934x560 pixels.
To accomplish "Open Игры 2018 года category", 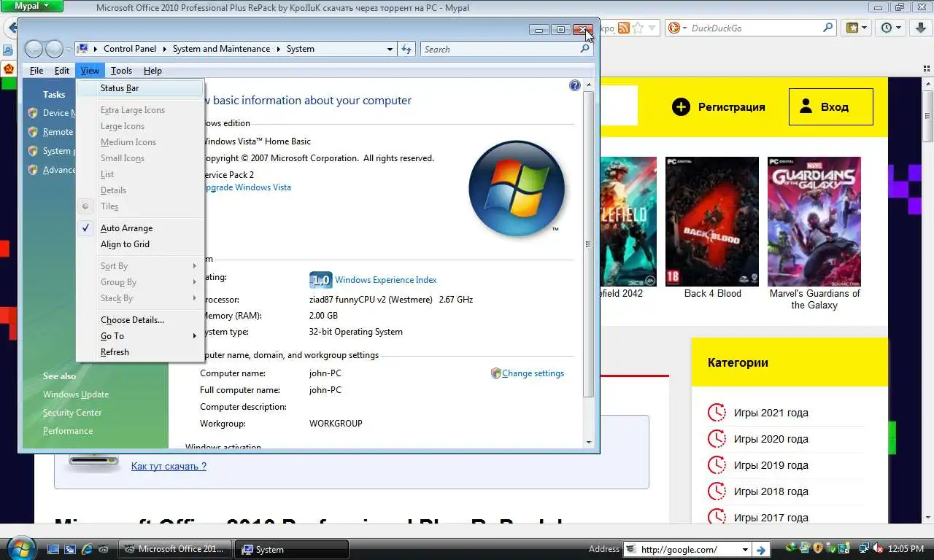I will click(x=771, y=491).
